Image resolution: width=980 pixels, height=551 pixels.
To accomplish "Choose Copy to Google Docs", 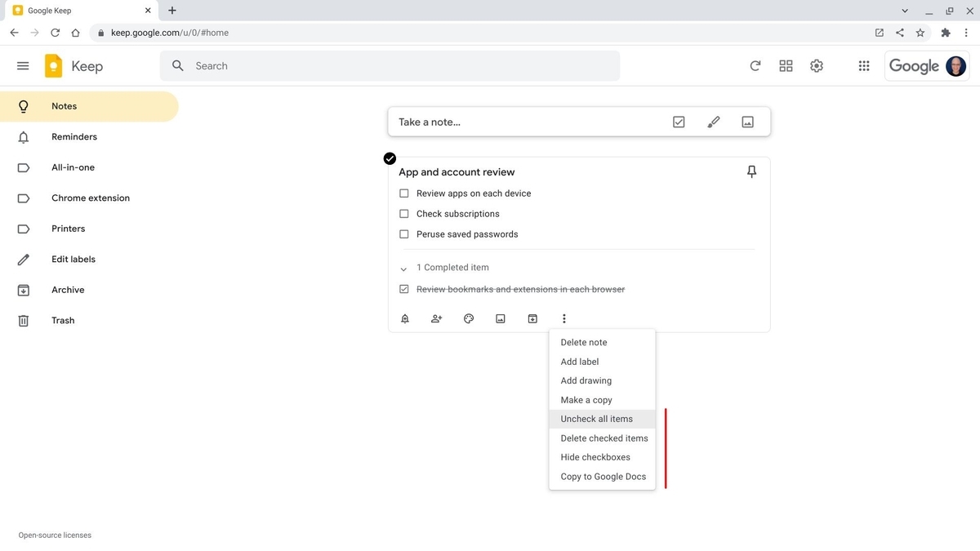I will coord(602,476).
